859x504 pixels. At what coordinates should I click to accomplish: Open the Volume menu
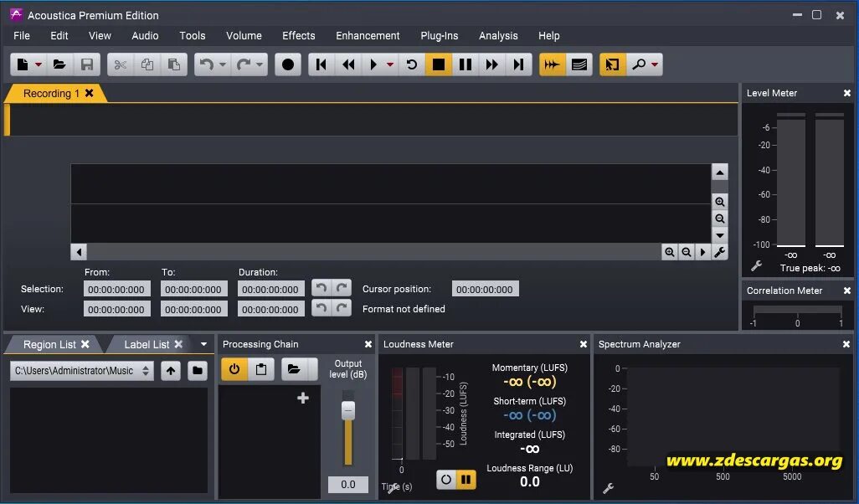point(244,36)
